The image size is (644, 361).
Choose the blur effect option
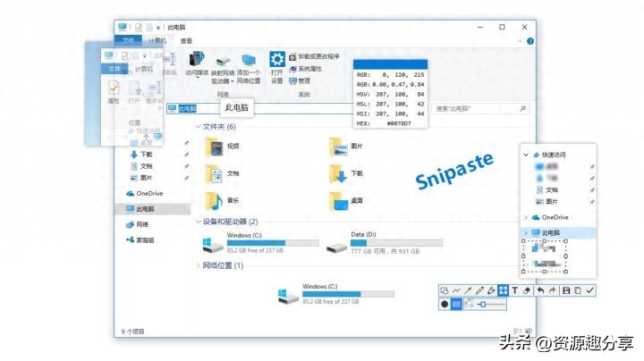click(x=469, y=305)
